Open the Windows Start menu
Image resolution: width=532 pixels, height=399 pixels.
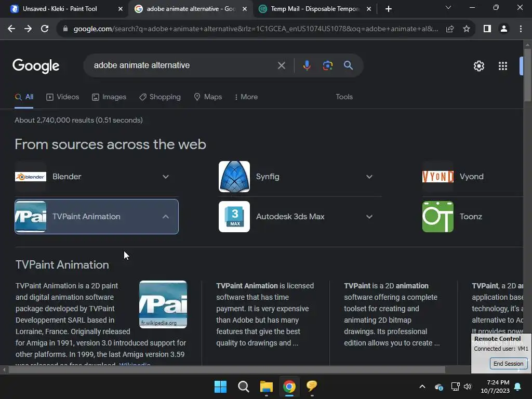220,387
